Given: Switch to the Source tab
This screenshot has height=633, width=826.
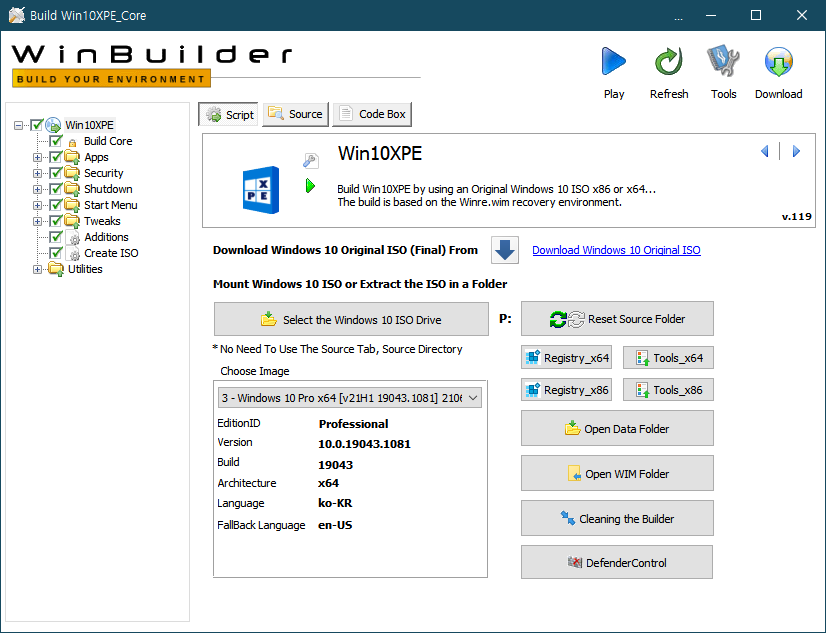Looking at the screenshot, I should [x=296, y=114].
